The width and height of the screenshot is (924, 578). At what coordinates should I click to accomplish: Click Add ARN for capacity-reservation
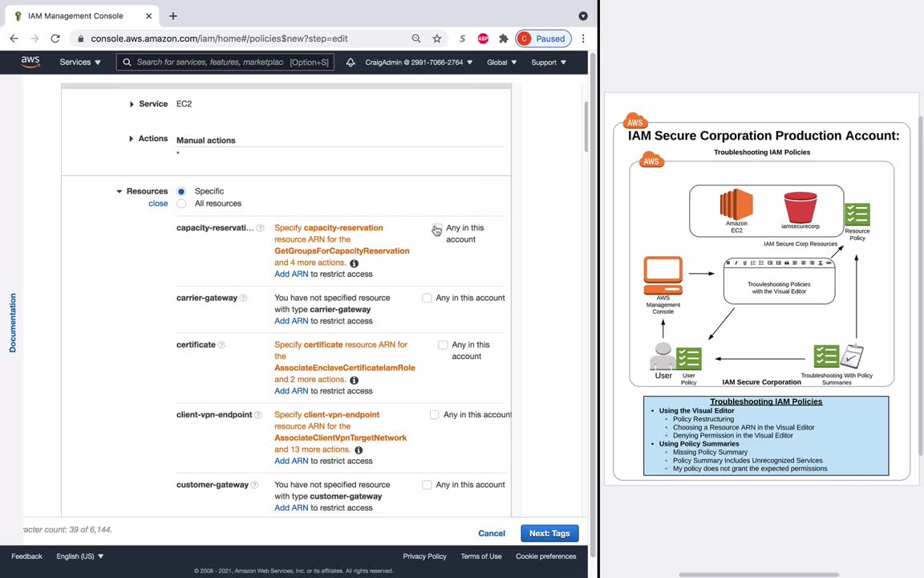pyautogui.click(x=291, y=275)
